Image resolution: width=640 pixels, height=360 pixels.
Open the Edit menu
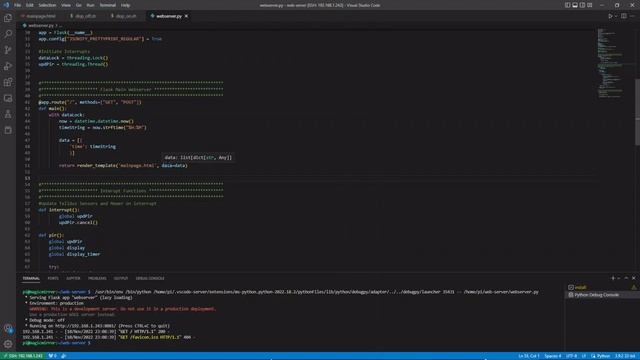(30, 5)
